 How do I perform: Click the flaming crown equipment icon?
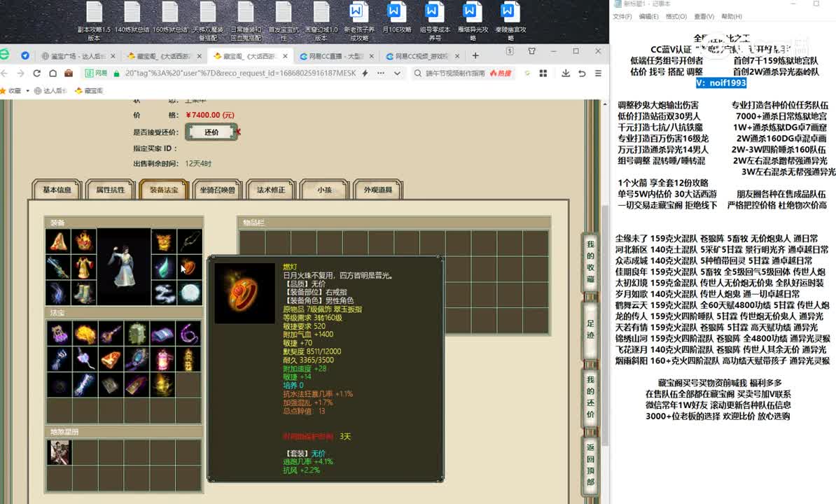click(x=84, y=242)
